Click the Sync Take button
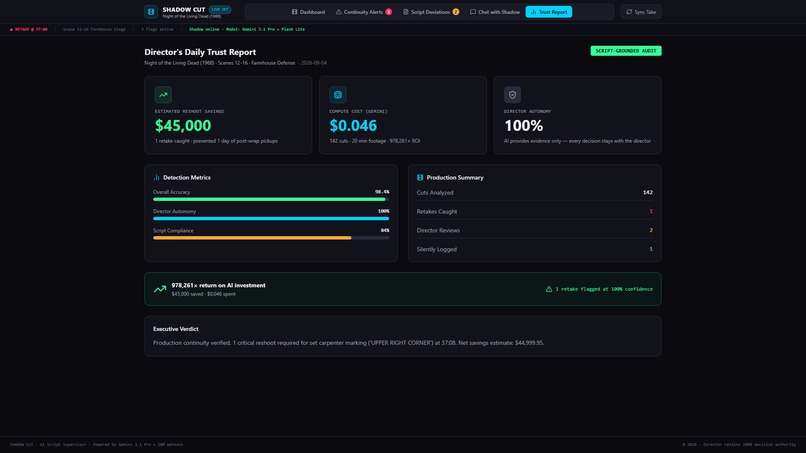The width and height of the screenshot is (806, 453). pos(641,12)
